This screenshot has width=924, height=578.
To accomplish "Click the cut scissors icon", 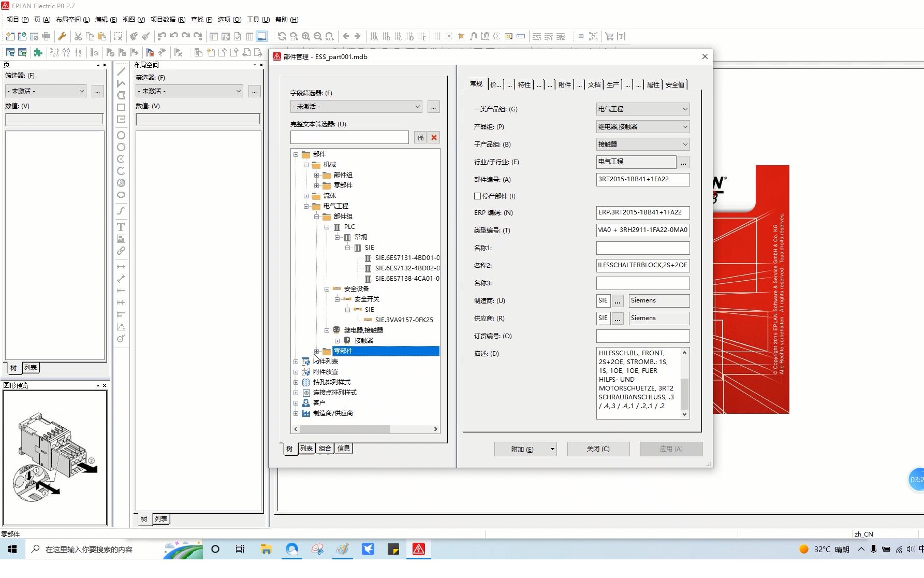I will click(78, 36).
